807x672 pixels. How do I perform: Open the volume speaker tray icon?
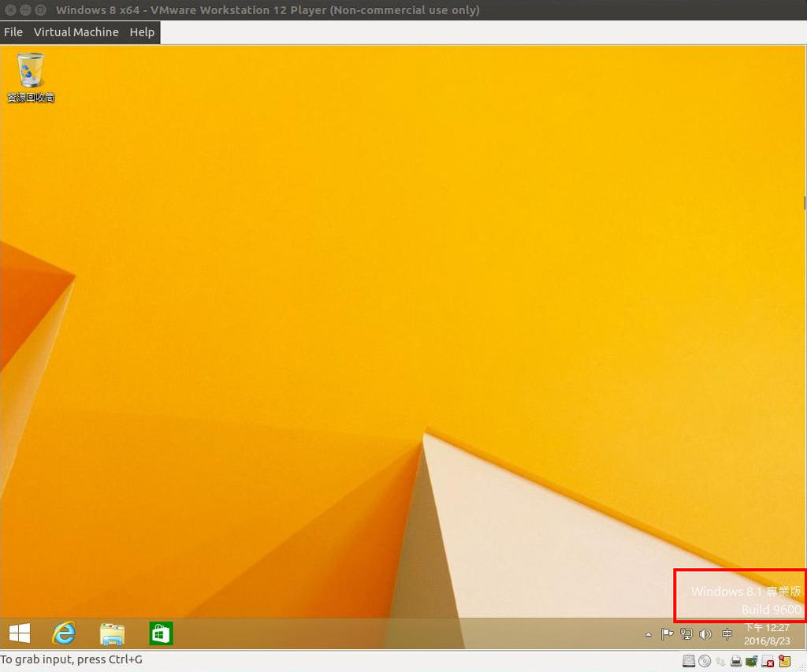(x=705, y=634)
